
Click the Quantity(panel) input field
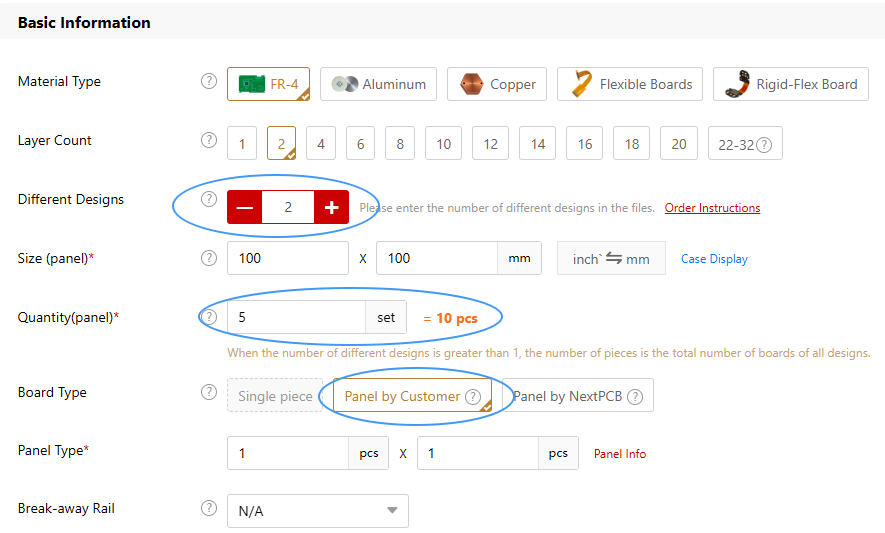(x=297, y=317)
